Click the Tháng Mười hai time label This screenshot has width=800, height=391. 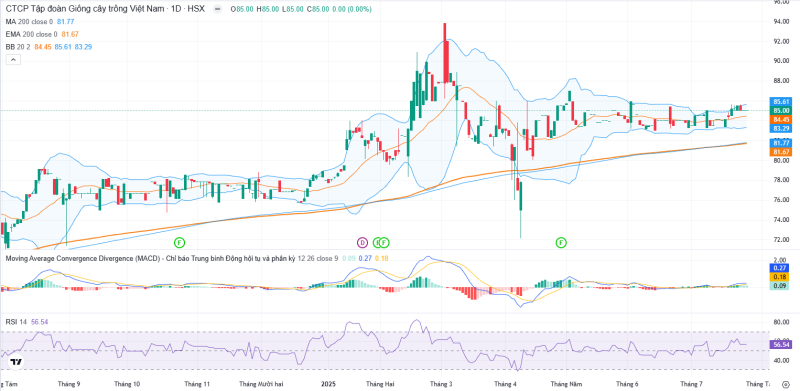[x=260, y=384]
